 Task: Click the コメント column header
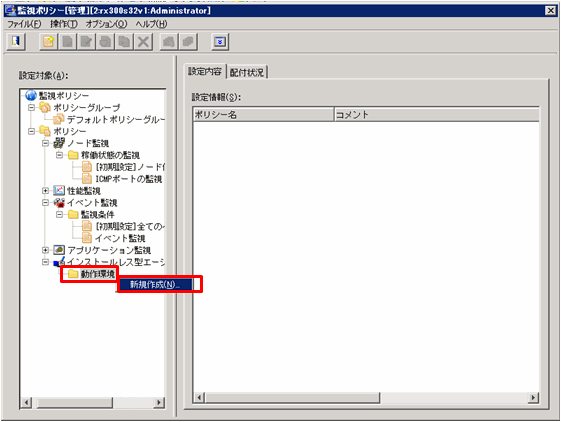436,115
